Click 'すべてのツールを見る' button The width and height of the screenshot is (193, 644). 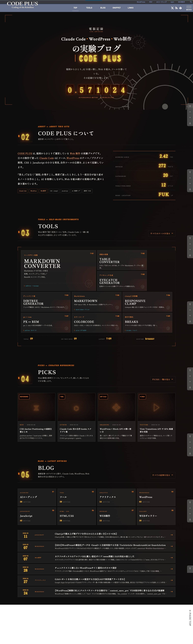point(162,233)
